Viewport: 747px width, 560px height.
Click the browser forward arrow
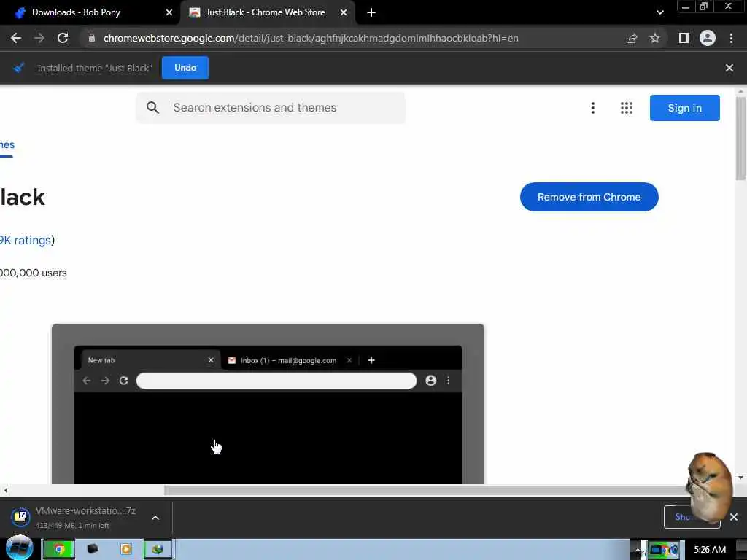pyautogui.click(x=39, y=38)
